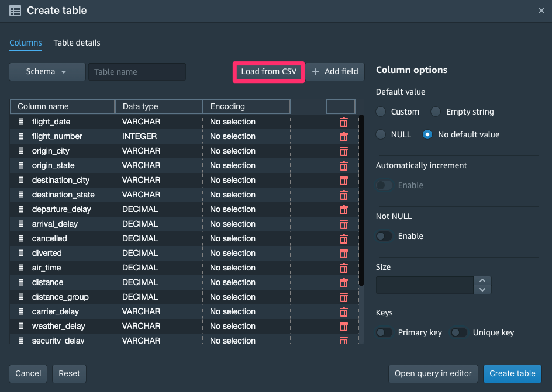This screenshot has width=552, height=392.
Task: Trash the arrival_delay column
Action: click(344, 224)
